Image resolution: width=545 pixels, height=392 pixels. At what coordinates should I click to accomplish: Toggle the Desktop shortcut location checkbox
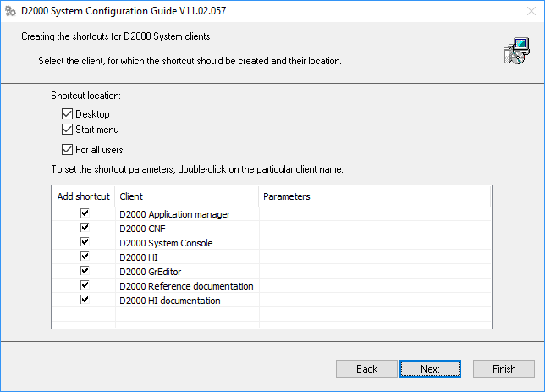(68, 114)
